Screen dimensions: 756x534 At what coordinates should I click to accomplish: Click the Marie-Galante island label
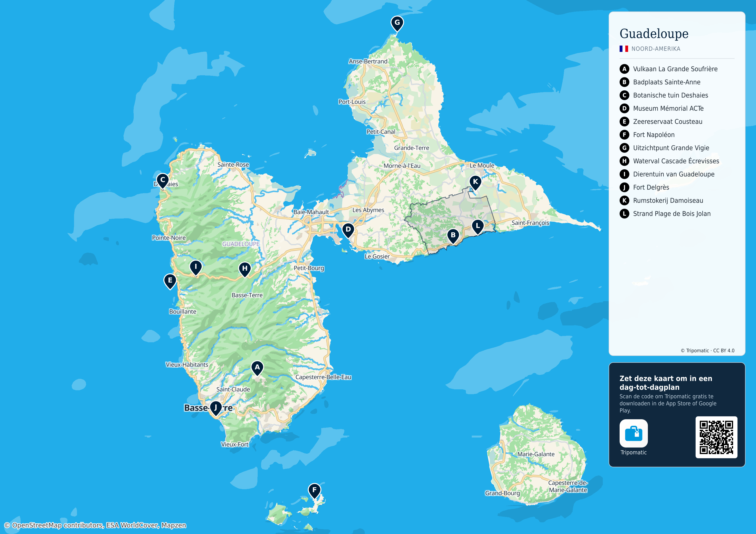point(536,454)
